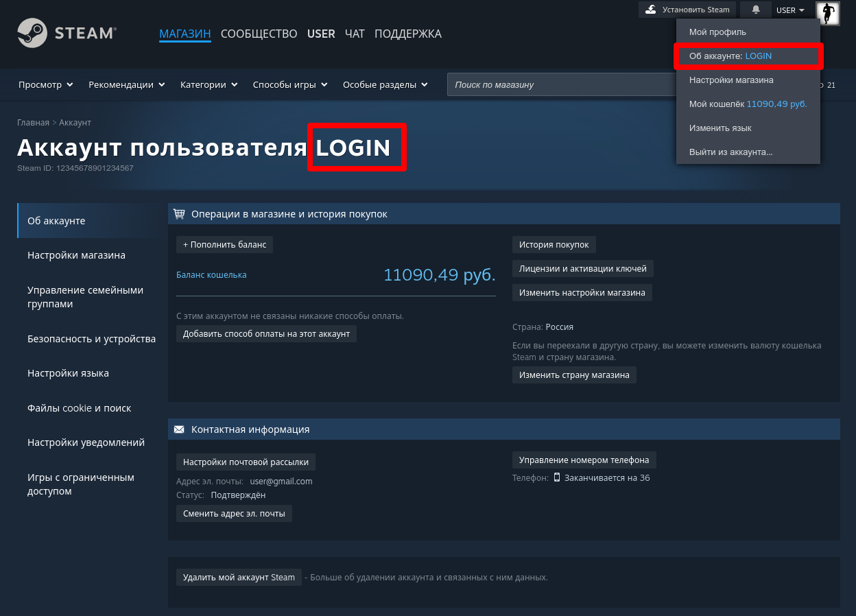The width and height of the screenshot is (856, 616).
Task: Expand the USER account dropdown
Action: click(790, 10)
